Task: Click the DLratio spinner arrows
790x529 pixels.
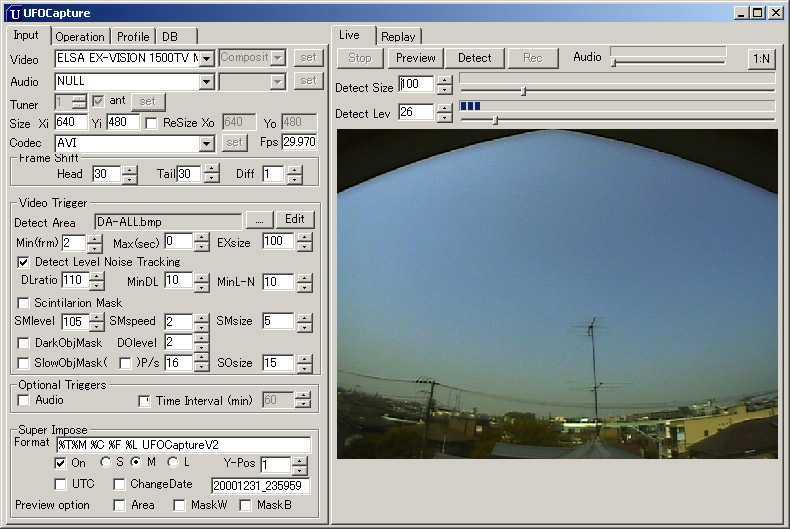Action: click(x=96, y=282)
